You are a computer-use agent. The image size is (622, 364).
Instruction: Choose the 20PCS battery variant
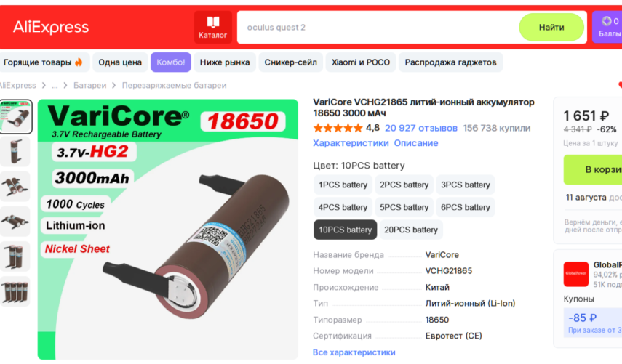point(410,230)
